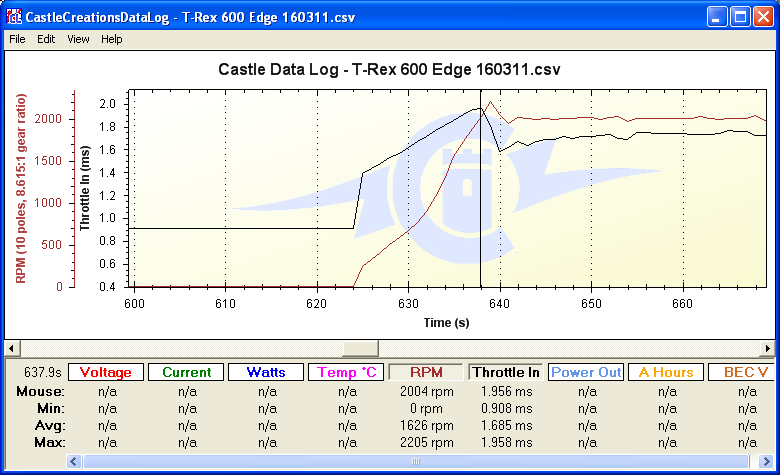The width and height of the screenshot is (780, 475).
Task: Hide the Throttle In series
Action: pyautogui.click(x=505, y=372)
